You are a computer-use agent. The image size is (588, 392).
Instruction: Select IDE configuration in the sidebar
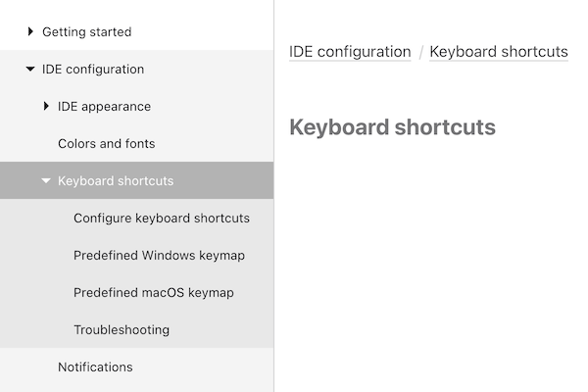pos(93,70)
